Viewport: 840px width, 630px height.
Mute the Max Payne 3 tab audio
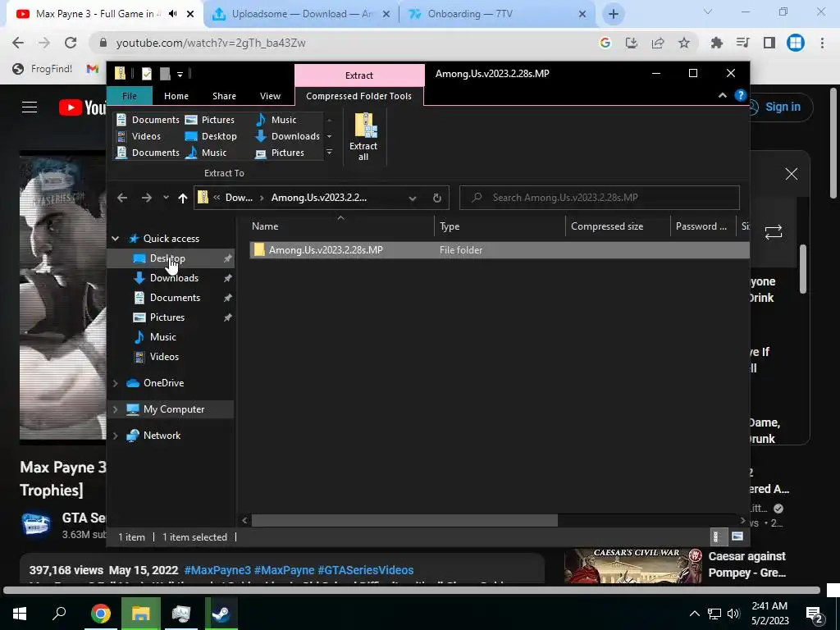pos(173,14)
